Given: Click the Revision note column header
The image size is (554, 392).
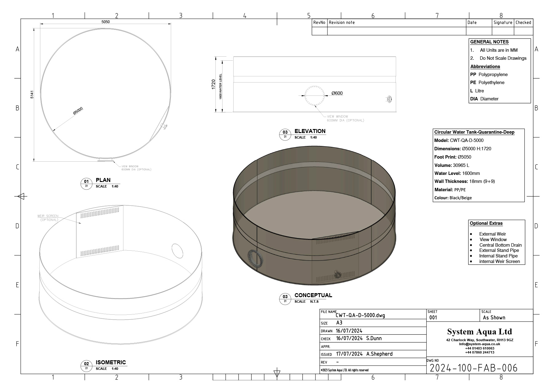Looking at the screenshot, I should click(x=342, y=22).
